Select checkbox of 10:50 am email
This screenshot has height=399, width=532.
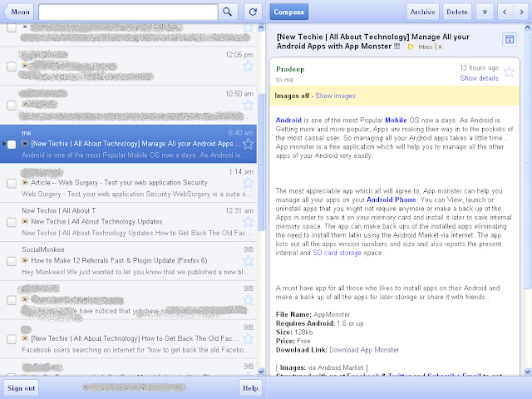(x=12, y=106)
